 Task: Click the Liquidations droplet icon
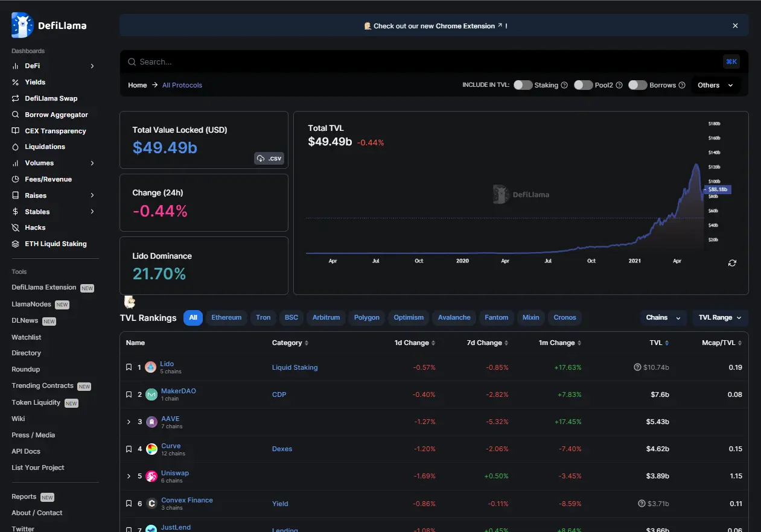[x=16, y=147]
